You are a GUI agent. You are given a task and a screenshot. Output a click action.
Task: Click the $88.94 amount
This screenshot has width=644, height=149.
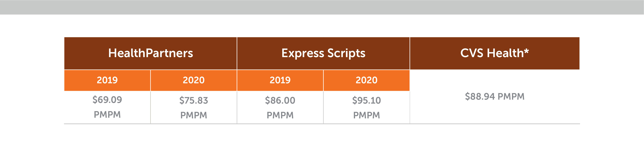click(480, 96)
